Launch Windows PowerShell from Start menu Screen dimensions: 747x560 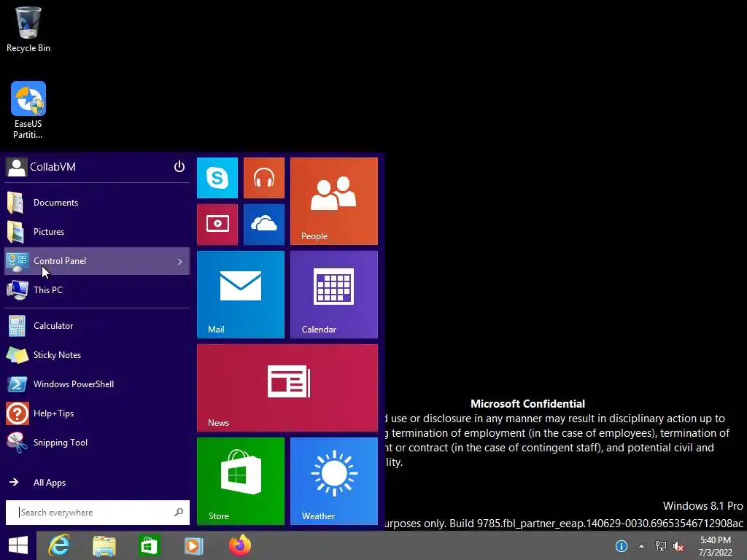point(97,384)
